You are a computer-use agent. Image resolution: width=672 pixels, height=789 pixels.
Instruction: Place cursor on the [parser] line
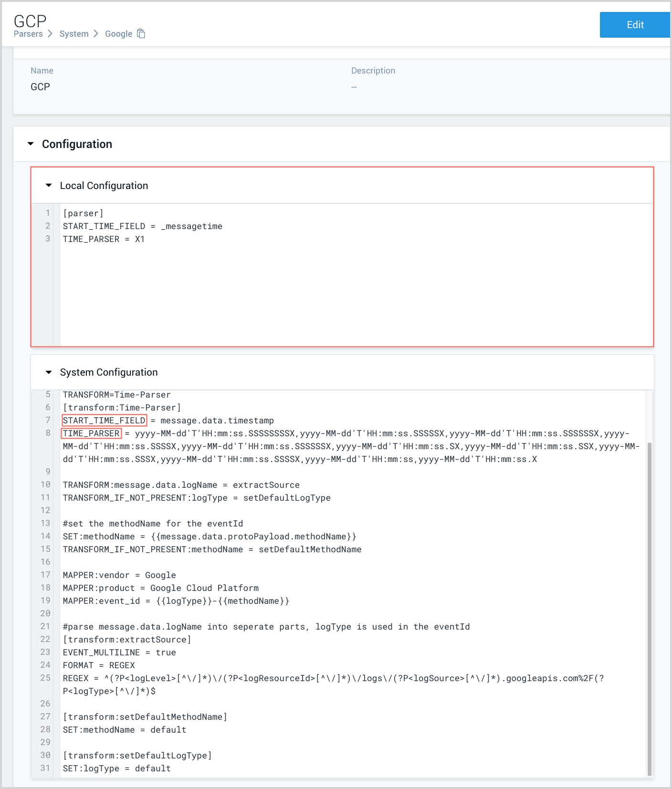coord(83,213)
